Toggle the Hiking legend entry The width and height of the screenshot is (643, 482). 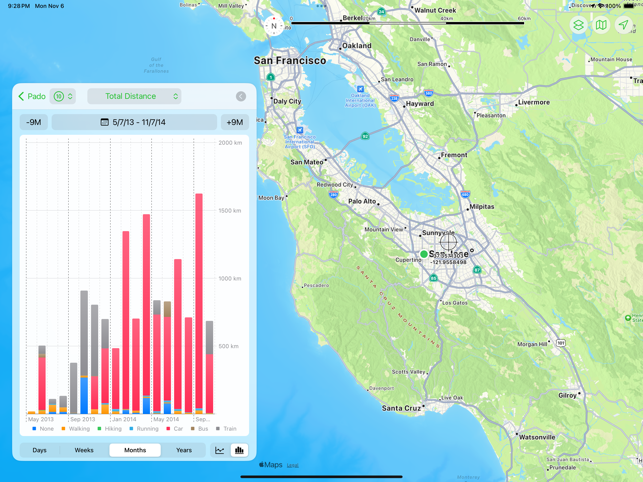(109, 429)
